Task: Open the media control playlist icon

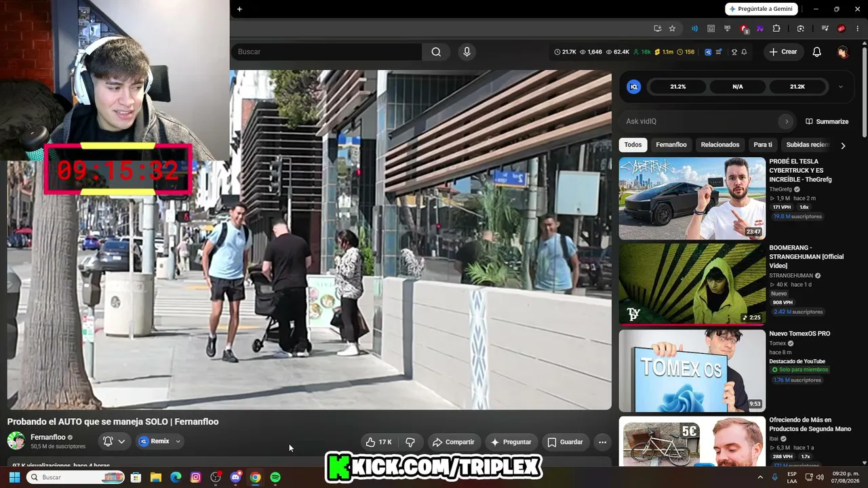Action: [x=825, y=28]
